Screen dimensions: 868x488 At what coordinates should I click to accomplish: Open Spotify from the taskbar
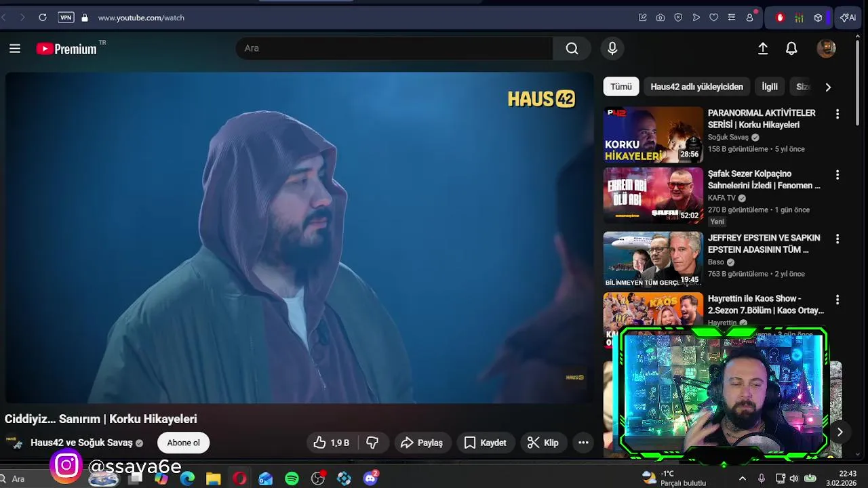(x=292, y=479)
